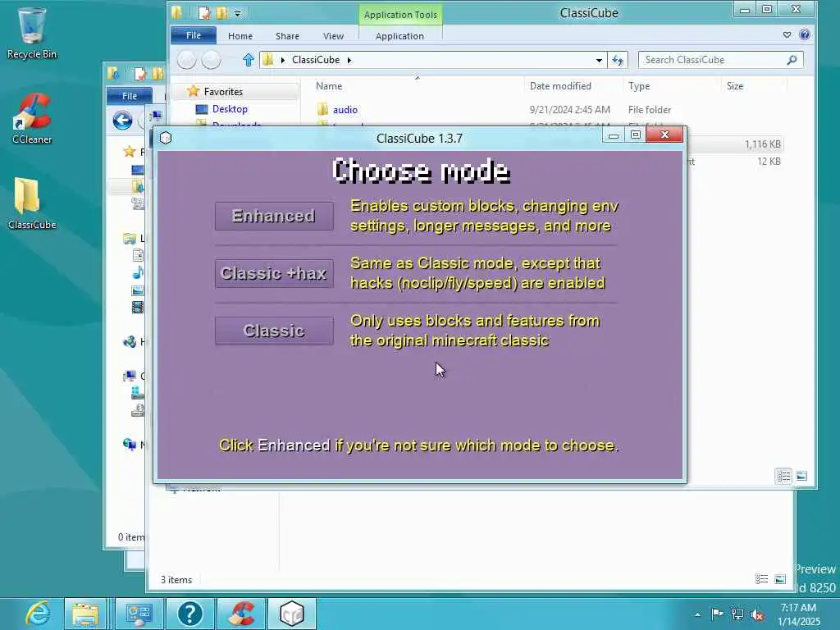Minimize the ClassiCube 1.3.7 launcher window
Screen dimensions: 840x630
(x=613, y=135)
